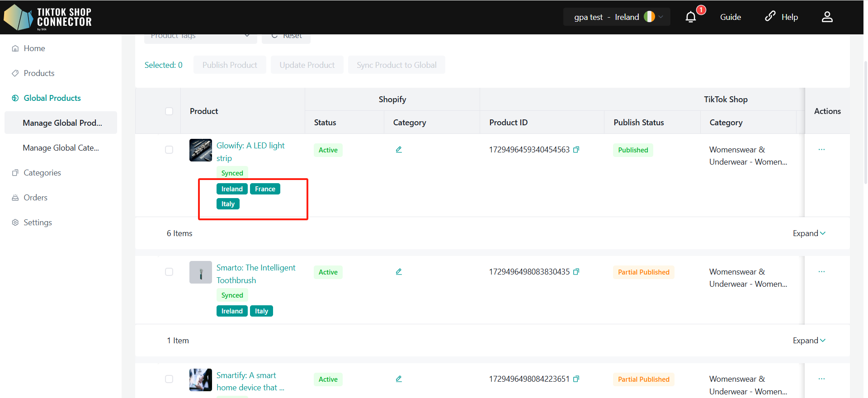This screenshot has height=398, width=868.
Task: Click the Smarto toothbrush thumbnail
Action: pyautogui.click(x=201, y=272)
